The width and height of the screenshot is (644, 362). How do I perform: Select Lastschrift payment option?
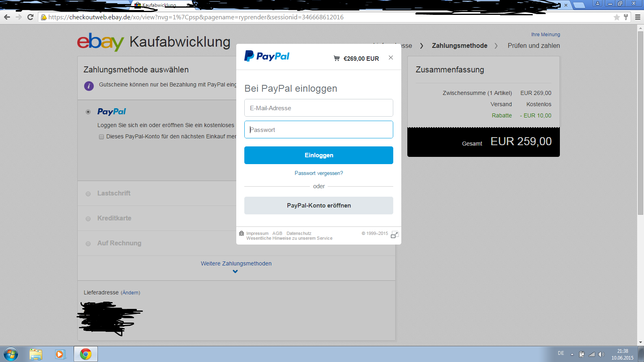click(x=88, y=194)
